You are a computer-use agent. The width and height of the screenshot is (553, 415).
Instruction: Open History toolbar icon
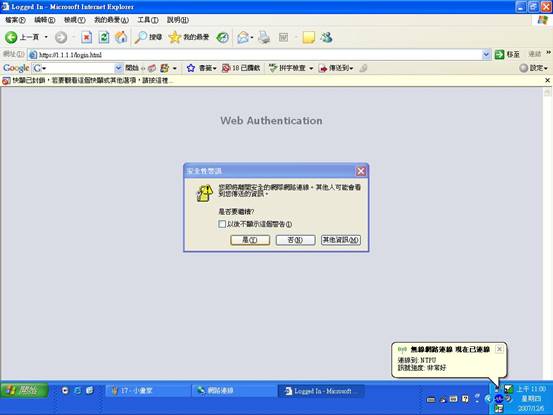[x=223, y=37]
